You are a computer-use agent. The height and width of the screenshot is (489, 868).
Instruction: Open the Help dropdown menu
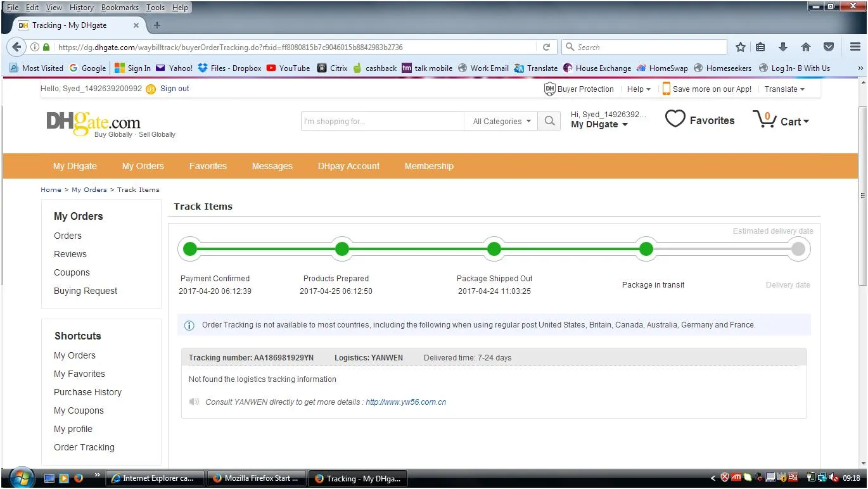pyautogui.click(x=639, y=89)
